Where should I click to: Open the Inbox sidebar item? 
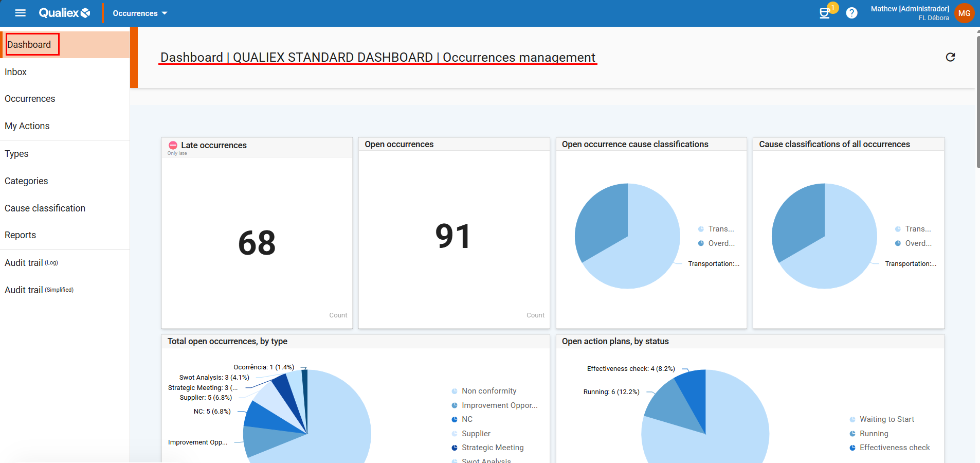(16, 72)
